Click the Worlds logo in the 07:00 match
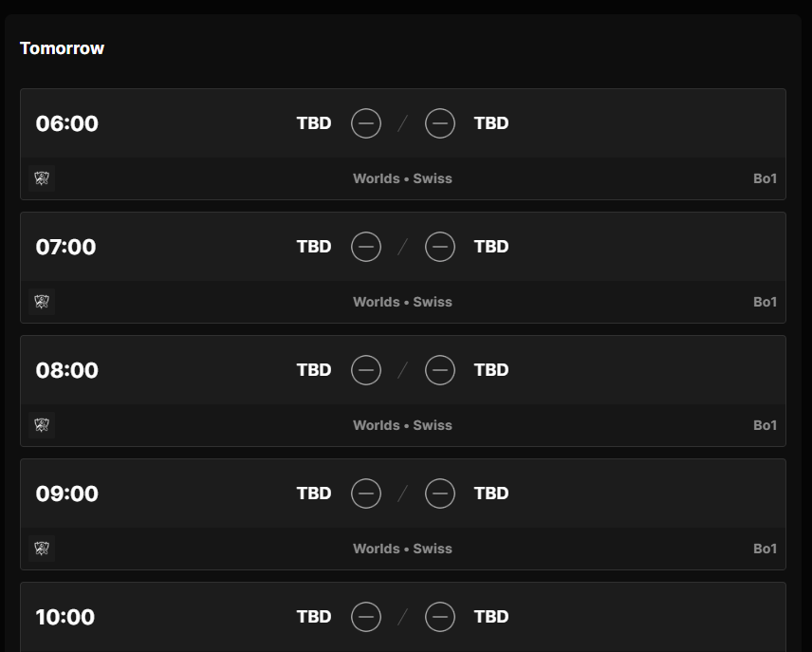Screen dimensions: 812x652 42,302
